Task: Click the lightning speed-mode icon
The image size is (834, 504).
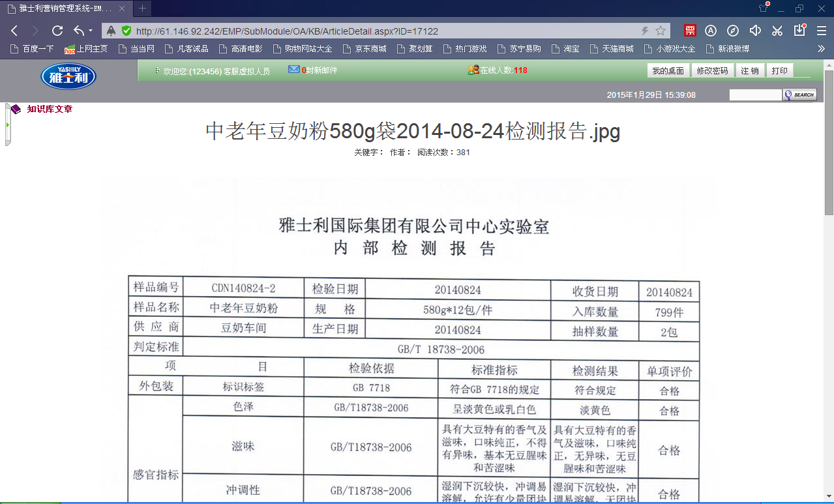Action: (x=645, y=31)
